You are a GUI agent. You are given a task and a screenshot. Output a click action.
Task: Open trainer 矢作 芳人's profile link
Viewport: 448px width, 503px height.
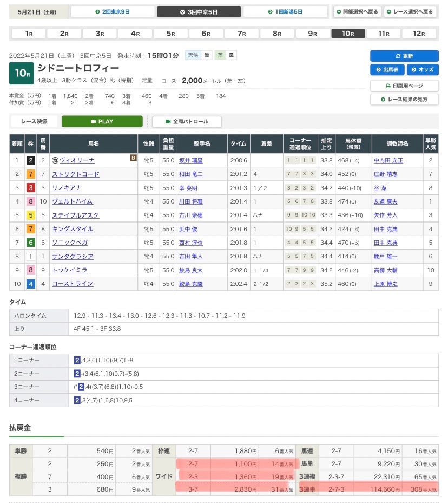(x=386, y=215)
